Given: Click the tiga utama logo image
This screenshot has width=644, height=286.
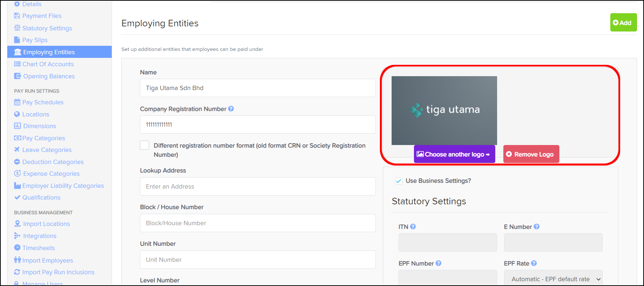Looking at the screenshot, I should pos(444,110).
